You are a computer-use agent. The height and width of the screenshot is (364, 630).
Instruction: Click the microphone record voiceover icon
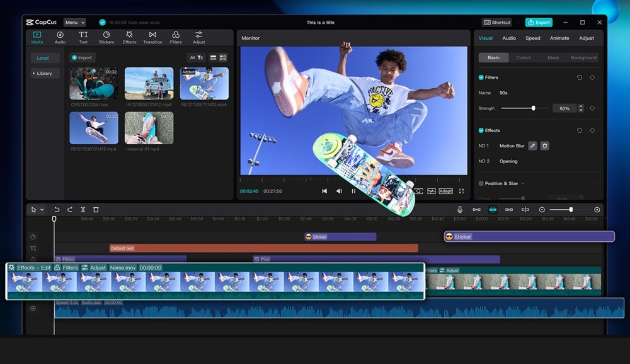(x=460, y=210)
